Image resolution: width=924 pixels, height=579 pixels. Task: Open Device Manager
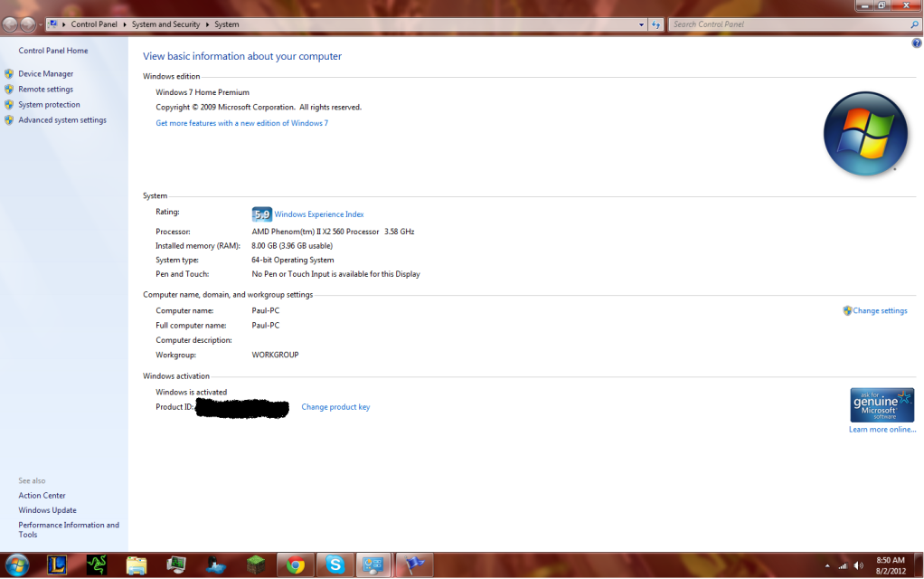click(46, 73)
